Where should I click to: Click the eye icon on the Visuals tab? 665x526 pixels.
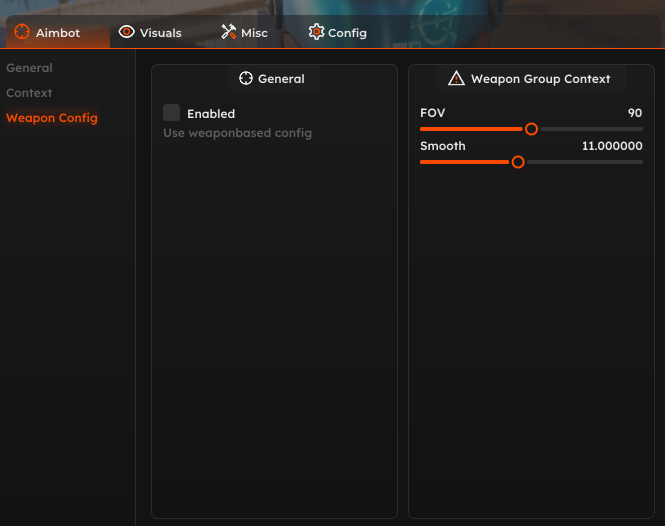(126, 32)
